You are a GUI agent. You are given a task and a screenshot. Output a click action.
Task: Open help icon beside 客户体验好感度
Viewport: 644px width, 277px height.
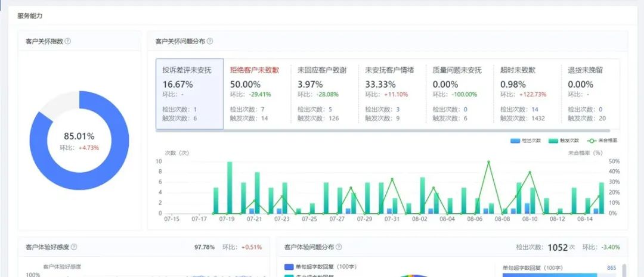pyautogui.click(x=74, y=247)
